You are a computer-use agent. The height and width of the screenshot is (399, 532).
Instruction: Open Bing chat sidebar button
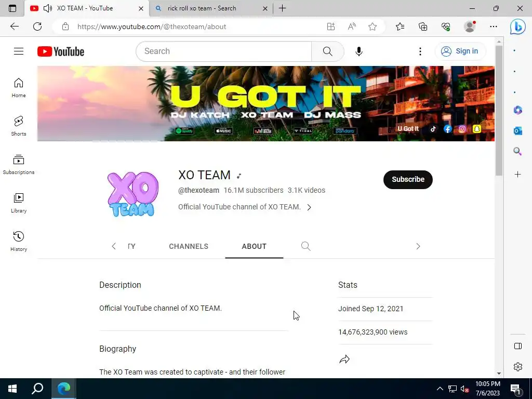click(518, 27)
